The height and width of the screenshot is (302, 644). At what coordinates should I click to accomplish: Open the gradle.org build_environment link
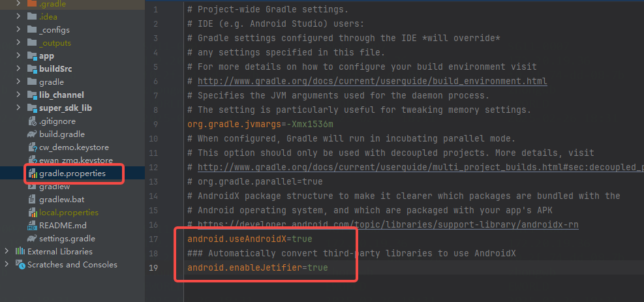coord(372,82)
